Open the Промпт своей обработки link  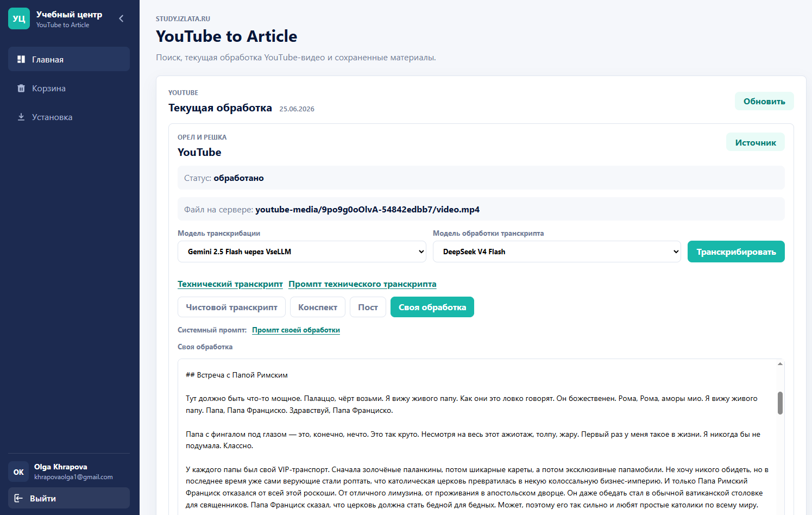pyautogui.click(x=296, y=330)
